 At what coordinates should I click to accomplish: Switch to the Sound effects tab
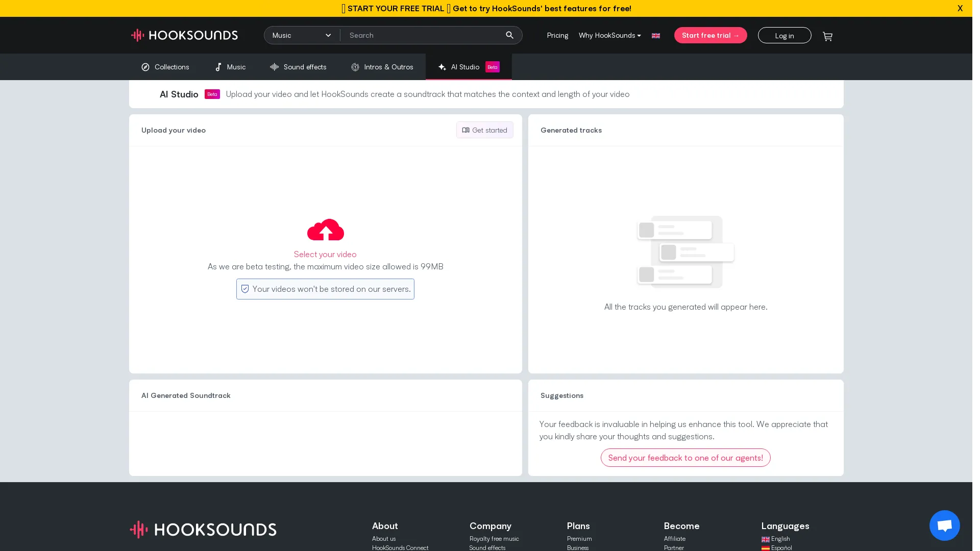pos(298,67)
